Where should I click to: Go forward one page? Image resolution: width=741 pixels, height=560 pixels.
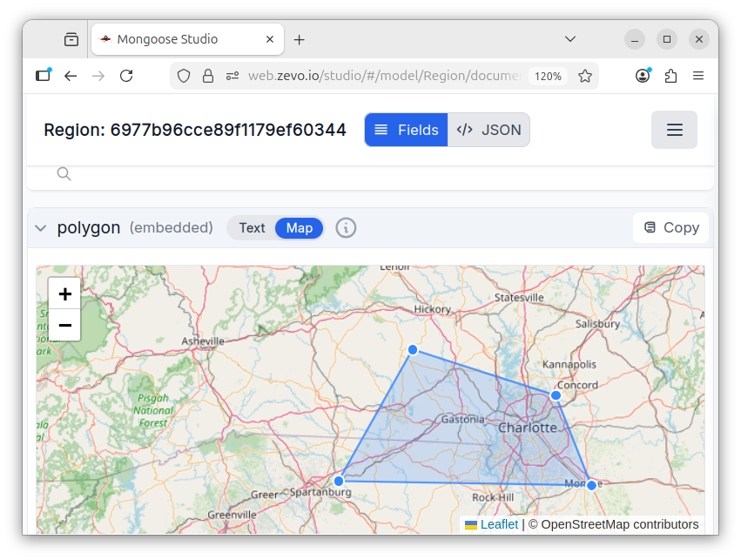coord(98,76)
